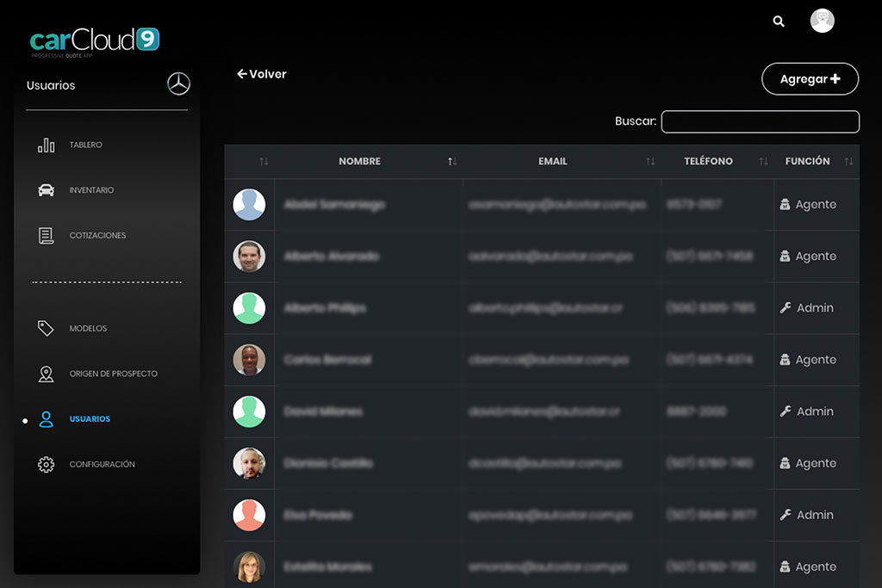882x588 pixels.
Task: Click the Agregar button to add user
Action: point(810,79)
